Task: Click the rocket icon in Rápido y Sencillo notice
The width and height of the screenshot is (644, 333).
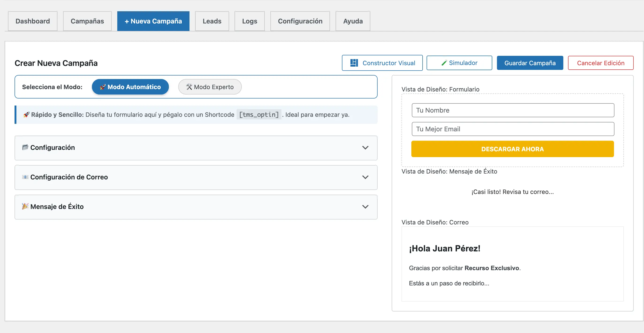Action: (x=26, y=114)
